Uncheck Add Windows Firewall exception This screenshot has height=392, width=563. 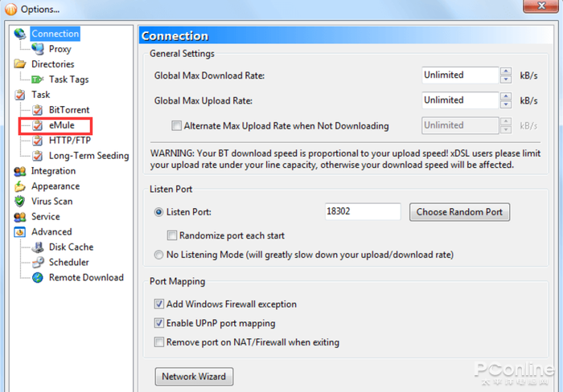point(159,304)
